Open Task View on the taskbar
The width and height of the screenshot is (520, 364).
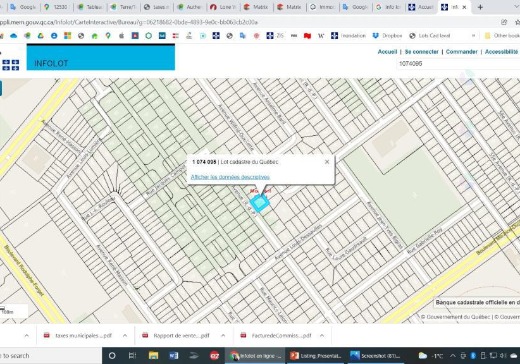132,356
